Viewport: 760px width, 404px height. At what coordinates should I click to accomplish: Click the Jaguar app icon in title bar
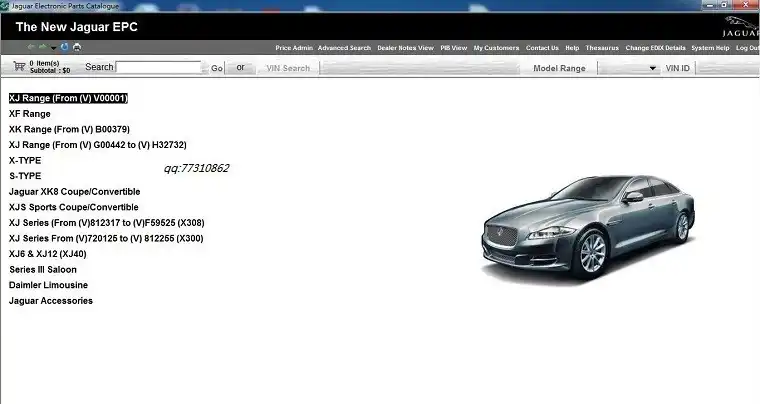5,6
